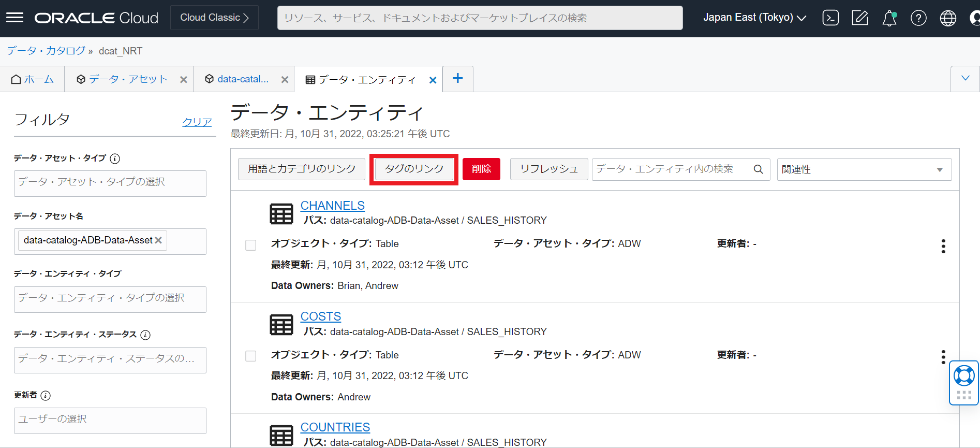
Task: Open the notifications bell
Action: pos(889,19)
